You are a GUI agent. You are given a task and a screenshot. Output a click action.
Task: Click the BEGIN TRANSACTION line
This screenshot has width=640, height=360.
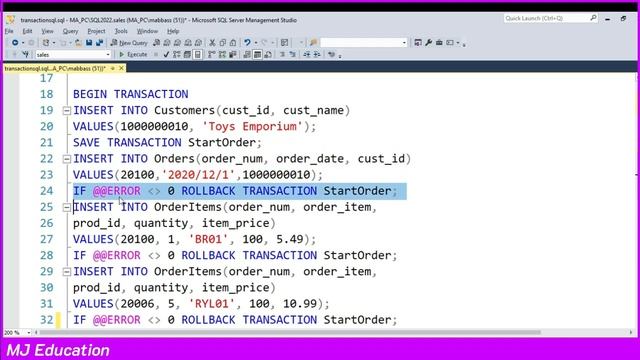131,94
